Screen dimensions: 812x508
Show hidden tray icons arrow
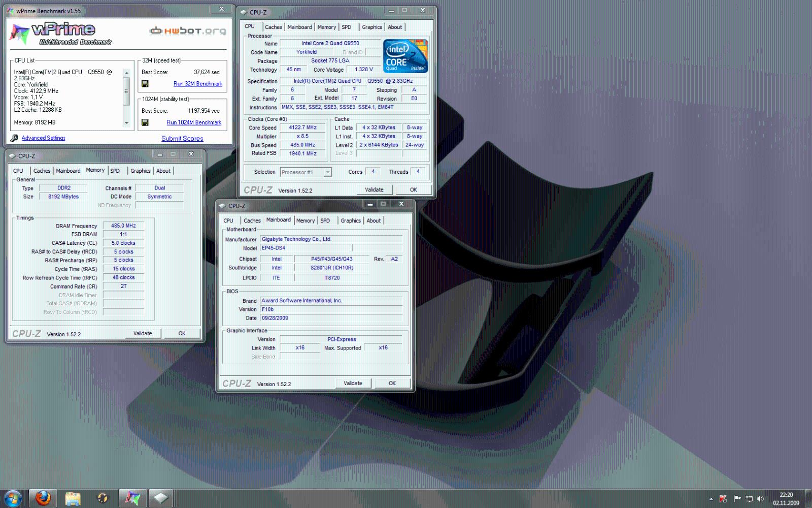[711, 499]
